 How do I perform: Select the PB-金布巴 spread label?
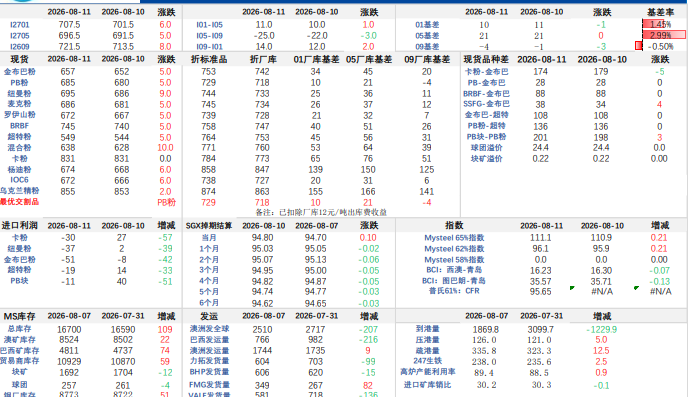(486, 82)
